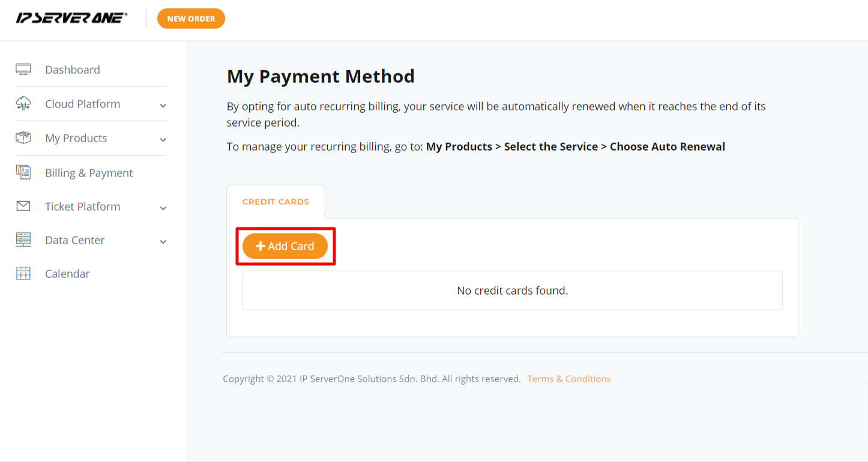Open the Calendar menu item

67,274
